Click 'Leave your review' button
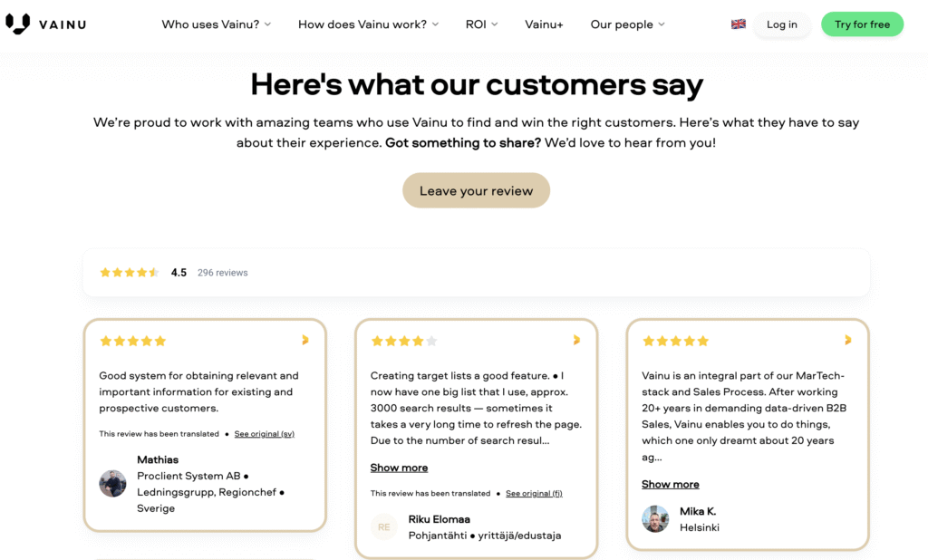Screen dimensions: 928x560 476,190
